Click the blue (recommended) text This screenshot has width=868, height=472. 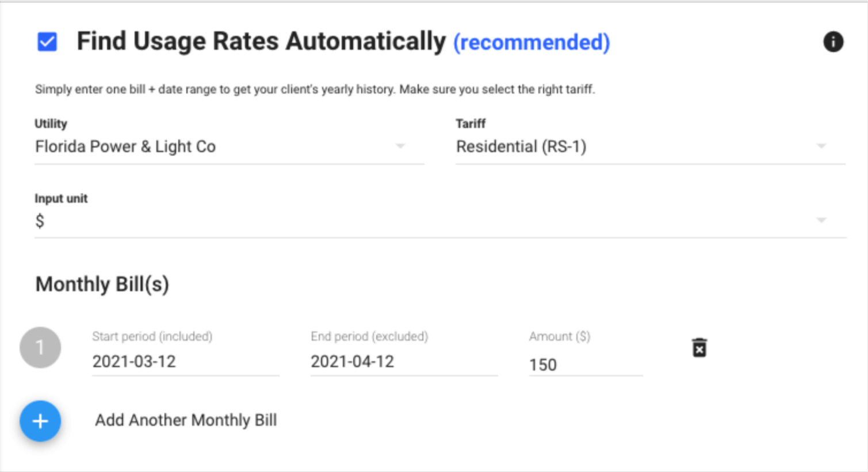tap(531, 43)
